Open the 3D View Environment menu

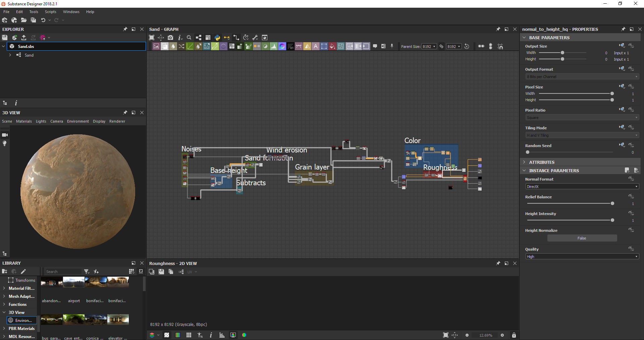tap(78, 121)
